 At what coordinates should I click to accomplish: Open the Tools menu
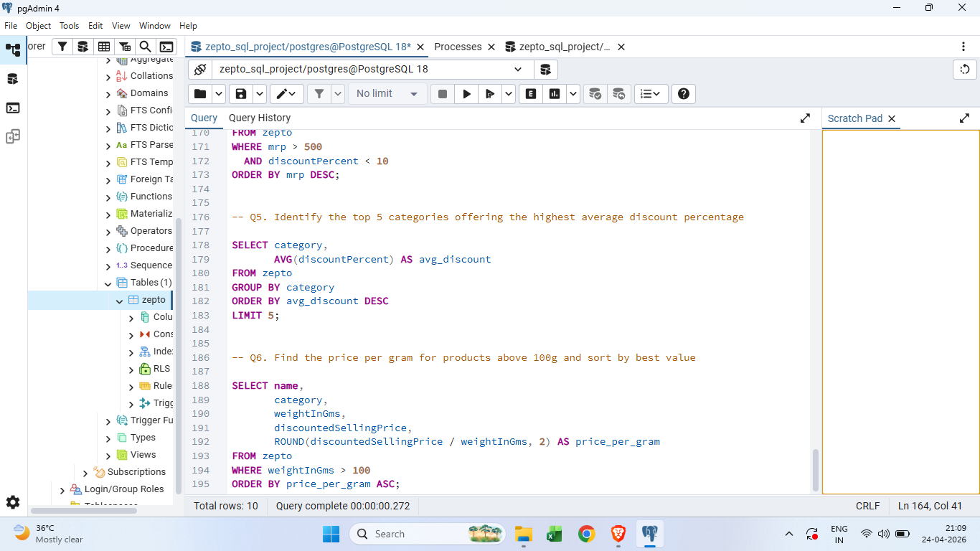(70, 25)
